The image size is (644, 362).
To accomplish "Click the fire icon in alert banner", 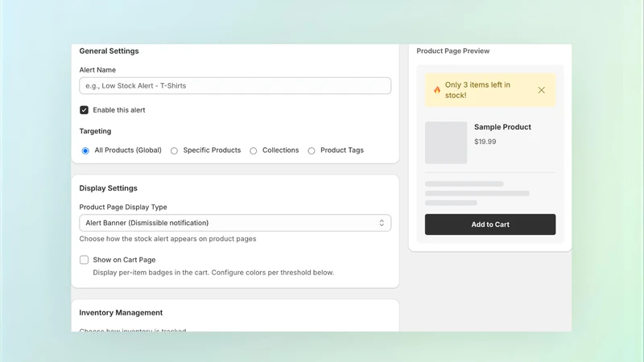I will 437,90.
